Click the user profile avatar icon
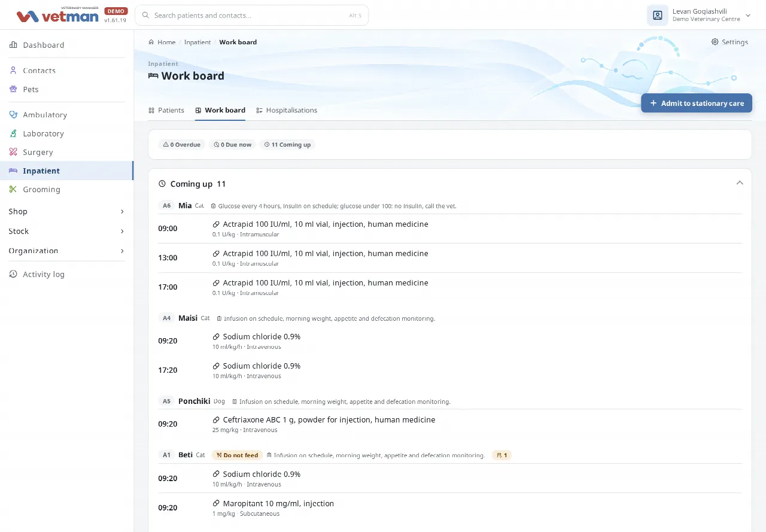 point(657,16)
